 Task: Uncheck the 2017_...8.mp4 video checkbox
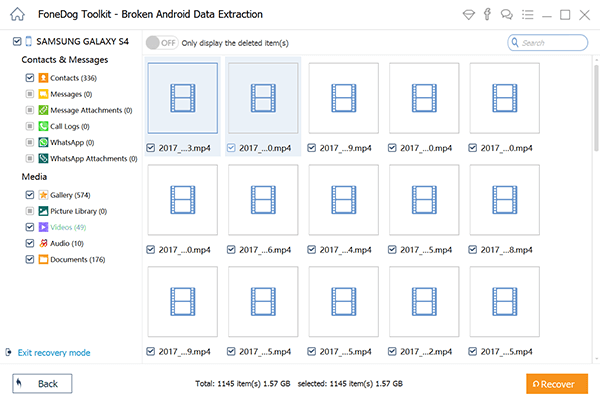click(x=473, y=250)
